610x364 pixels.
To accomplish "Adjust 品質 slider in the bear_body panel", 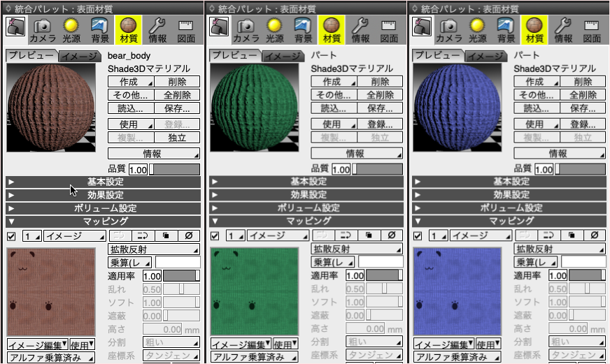I will [x=175, y=169].
